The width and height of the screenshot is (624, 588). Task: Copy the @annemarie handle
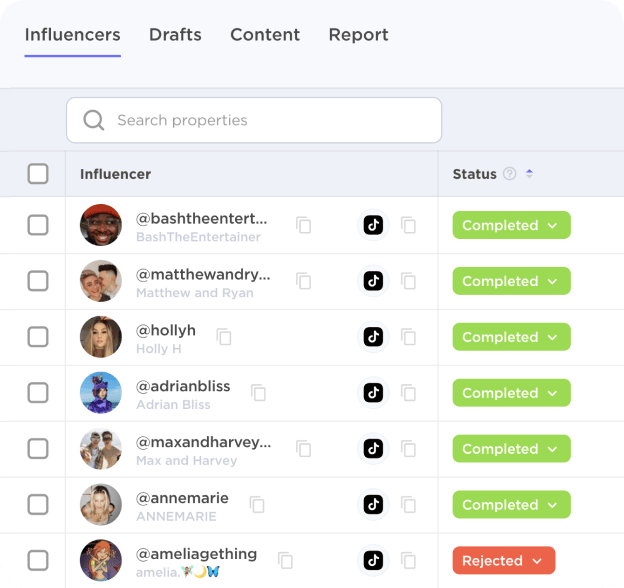257,504
